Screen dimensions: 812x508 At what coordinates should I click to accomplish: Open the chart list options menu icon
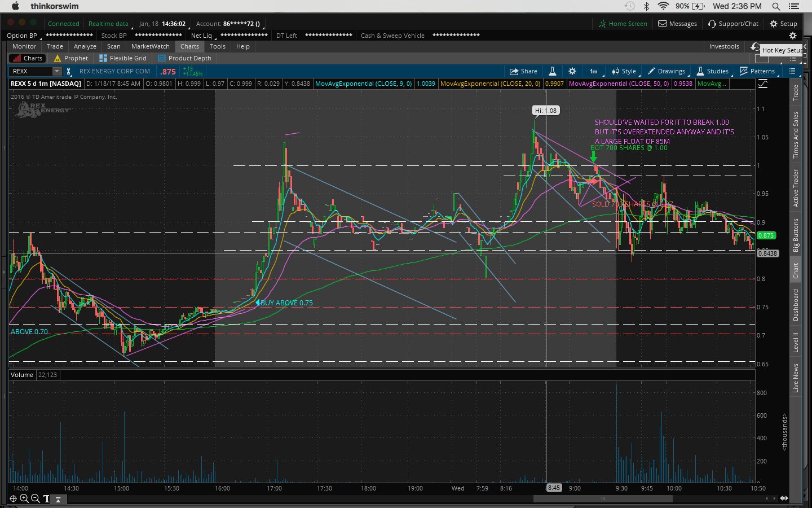pos(792,71)
